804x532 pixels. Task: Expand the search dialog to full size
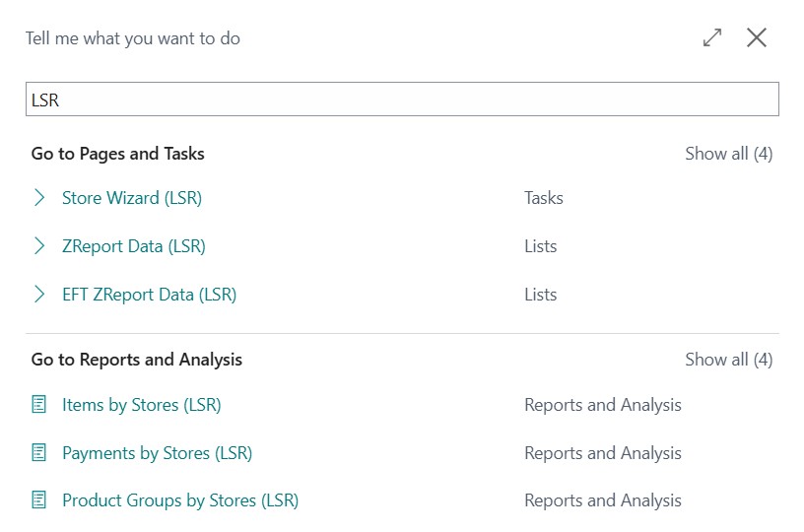click(x=711, y=38)
